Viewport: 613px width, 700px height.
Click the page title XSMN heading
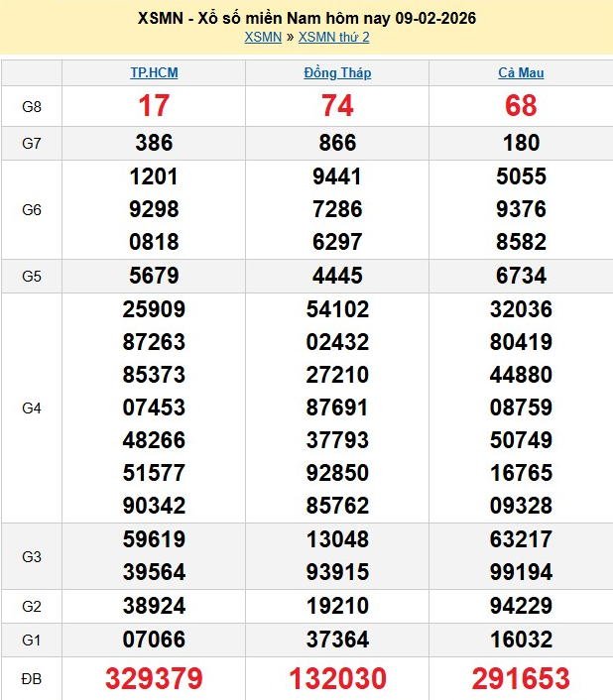[306, 18]
